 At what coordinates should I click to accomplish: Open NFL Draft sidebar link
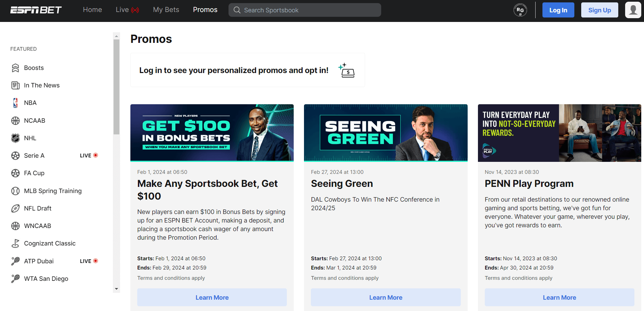(38, 208)
